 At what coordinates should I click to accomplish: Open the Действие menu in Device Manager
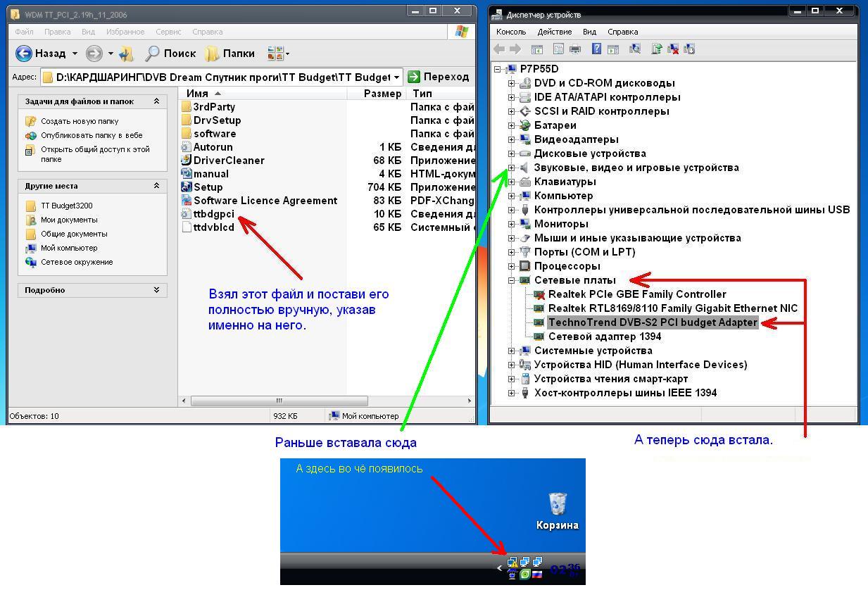pyautogui.click(x=554, y=32)
